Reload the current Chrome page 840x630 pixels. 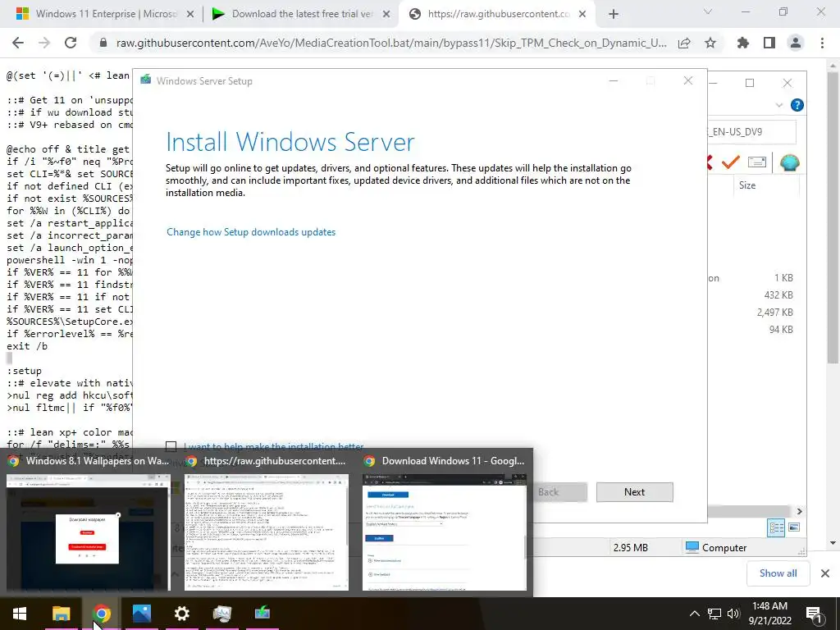pos(71,43)
